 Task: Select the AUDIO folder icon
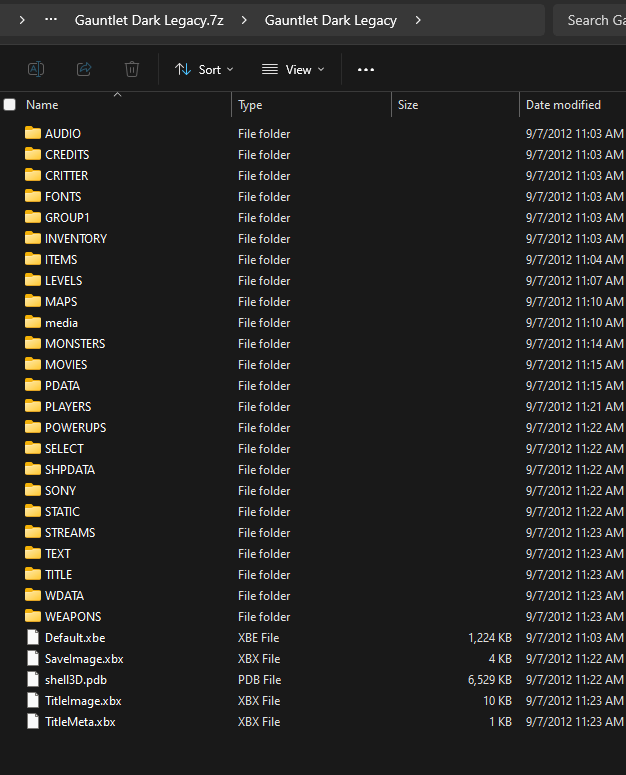tap(33, 133)
